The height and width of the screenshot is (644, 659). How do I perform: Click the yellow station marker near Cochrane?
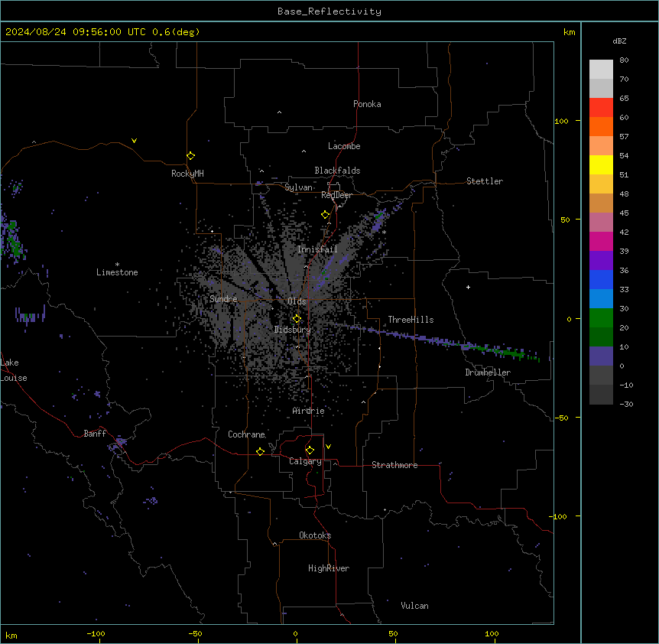click(260, 451)
